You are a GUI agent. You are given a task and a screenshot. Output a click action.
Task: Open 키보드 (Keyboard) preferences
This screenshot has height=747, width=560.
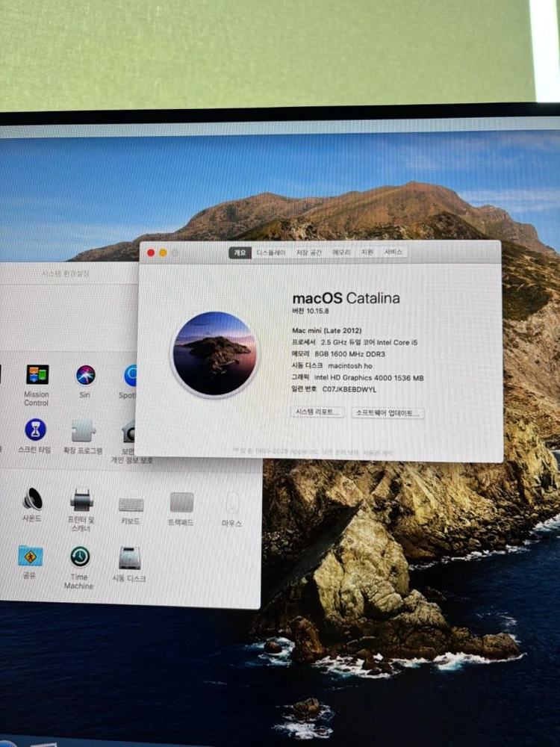131,504
